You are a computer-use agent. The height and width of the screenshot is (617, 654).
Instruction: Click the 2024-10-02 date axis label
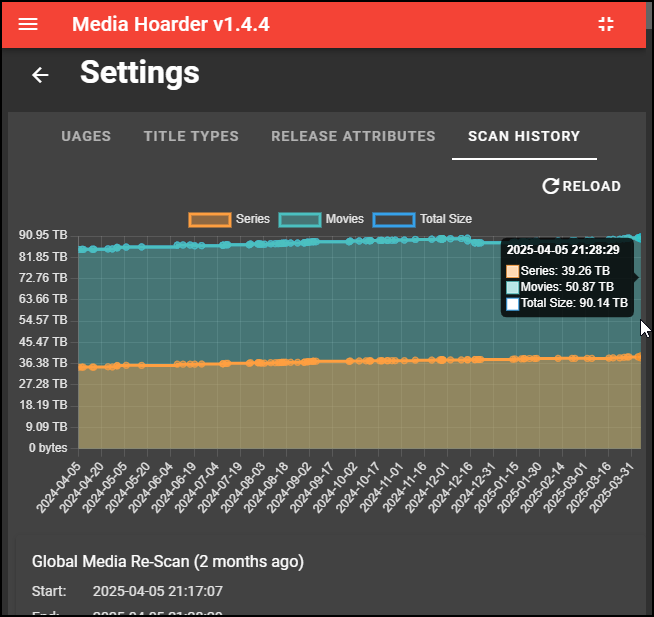tap(334, 487)
